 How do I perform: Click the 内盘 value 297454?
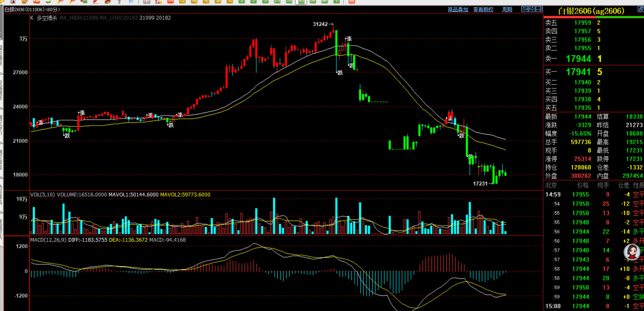pos(633,176)
